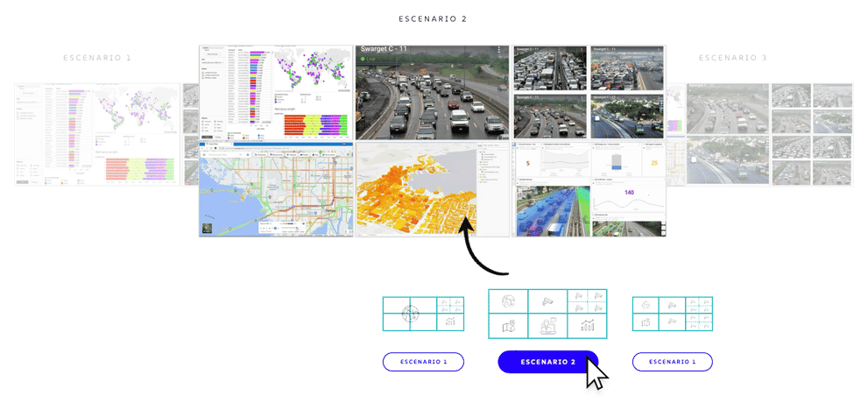This screenshot has height=417, width=868.
Task: Select the four-camera grid cell in the ESCENARIO 2 diagram
Action: 587,301
